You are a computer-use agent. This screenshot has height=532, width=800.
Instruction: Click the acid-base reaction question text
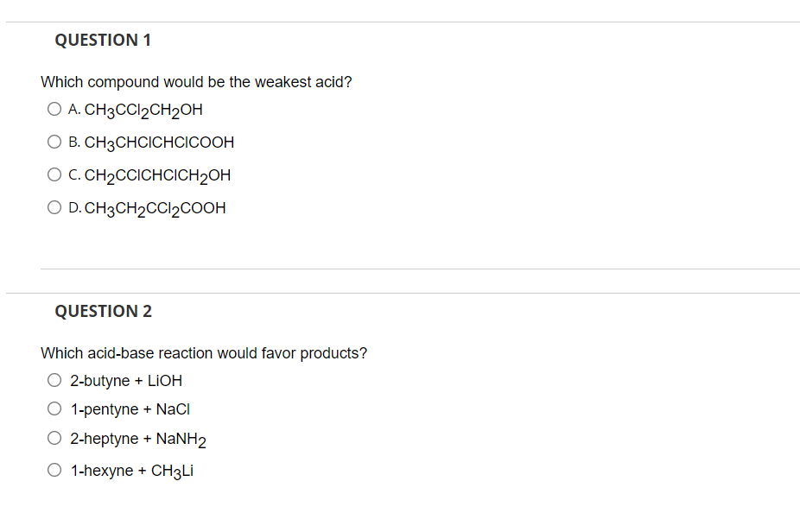[204, 353]
